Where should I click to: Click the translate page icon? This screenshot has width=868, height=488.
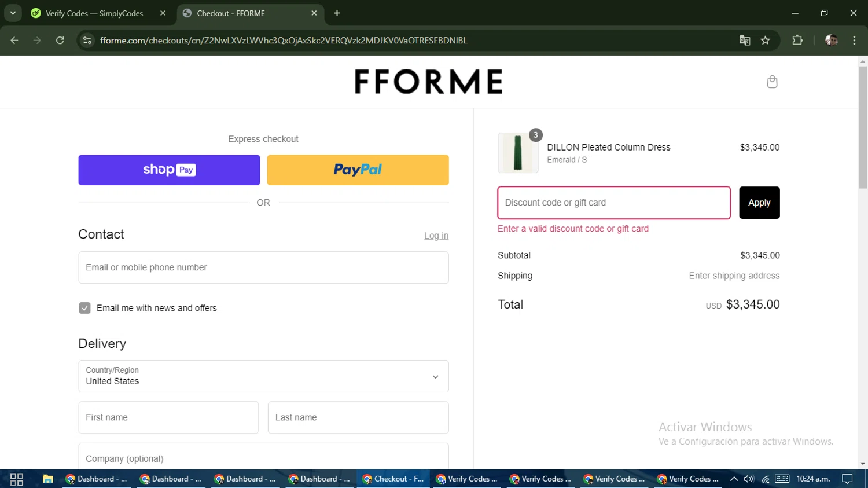point(745,41)
